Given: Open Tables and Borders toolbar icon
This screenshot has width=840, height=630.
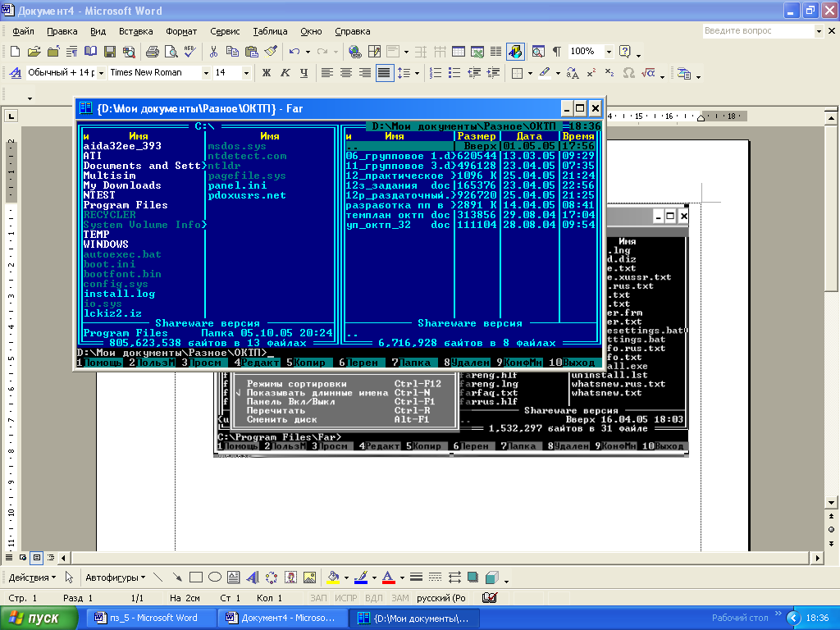Looking at the screenshot, I should coord(374,52).
